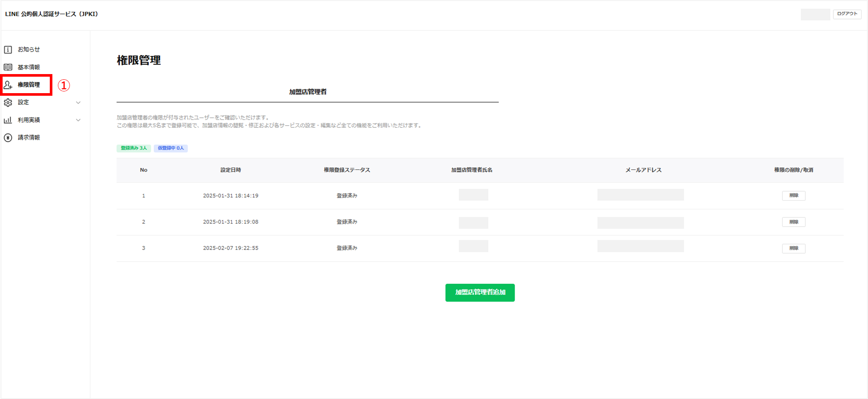Expand the 設定 menu chevron
The image size is (868, 399).
click(x=78, y=103)
